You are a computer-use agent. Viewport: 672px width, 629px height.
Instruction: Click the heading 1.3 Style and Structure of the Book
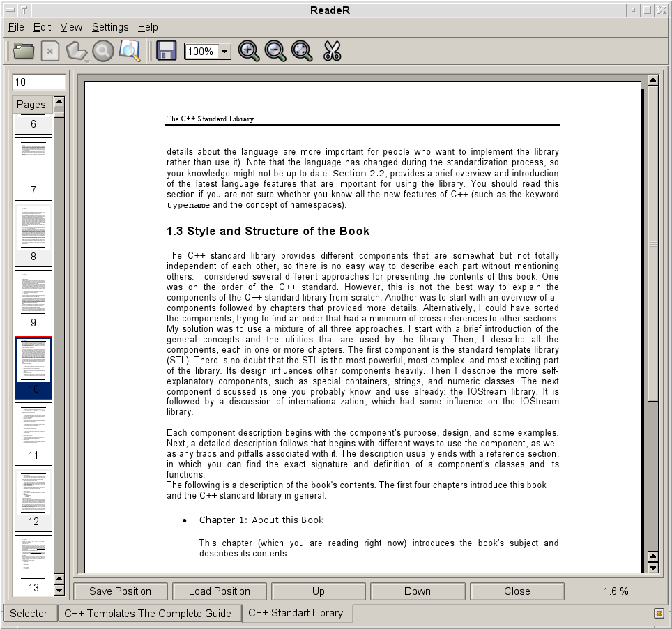point(268,231)
